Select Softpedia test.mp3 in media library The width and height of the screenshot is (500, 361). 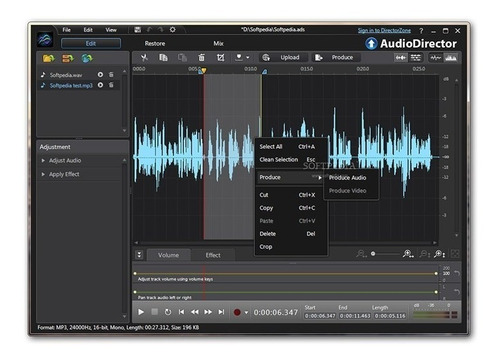click(x=71, y=86)
